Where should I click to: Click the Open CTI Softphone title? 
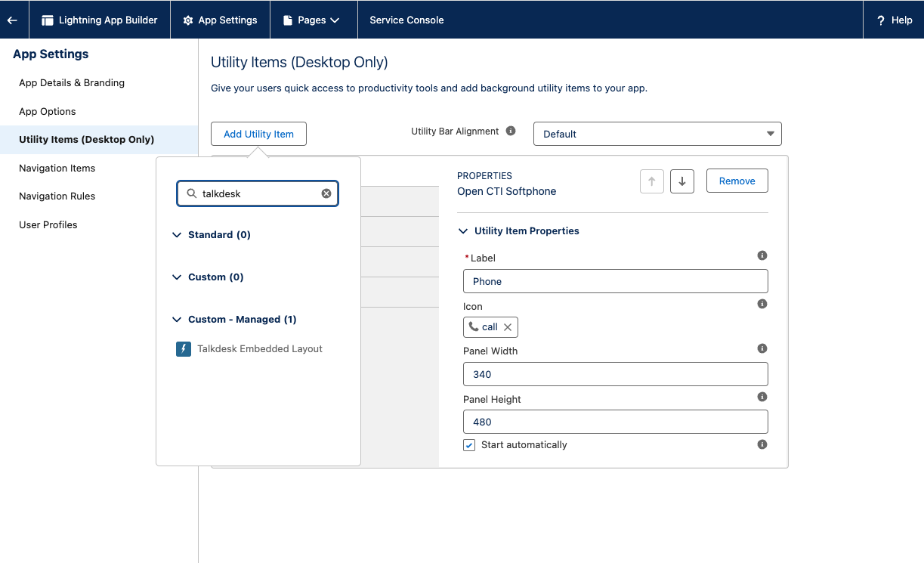506,192
